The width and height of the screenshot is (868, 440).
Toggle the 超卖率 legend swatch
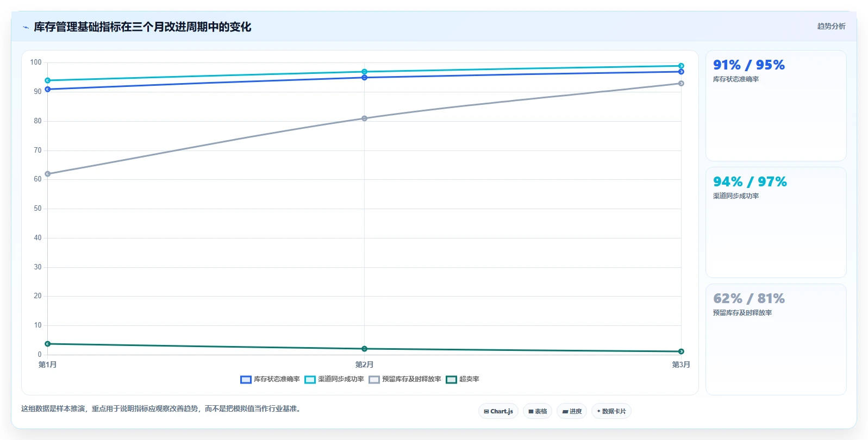click(451, 379)
